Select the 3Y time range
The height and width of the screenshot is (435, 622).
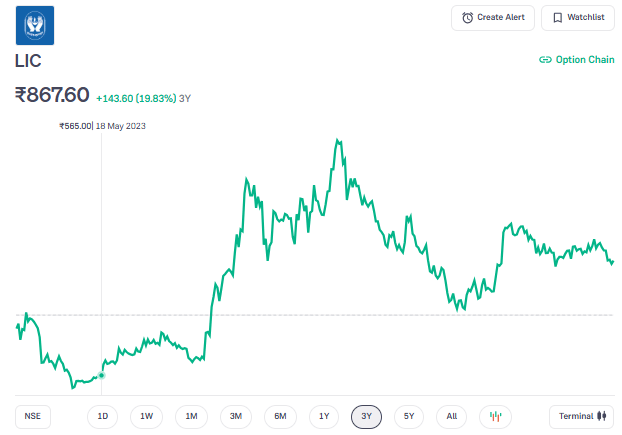pos(367,416)
